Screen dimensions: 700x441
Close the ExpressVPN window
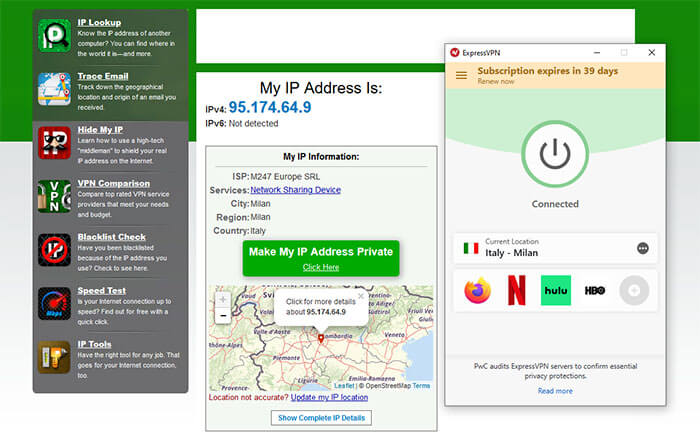(652, 53)
